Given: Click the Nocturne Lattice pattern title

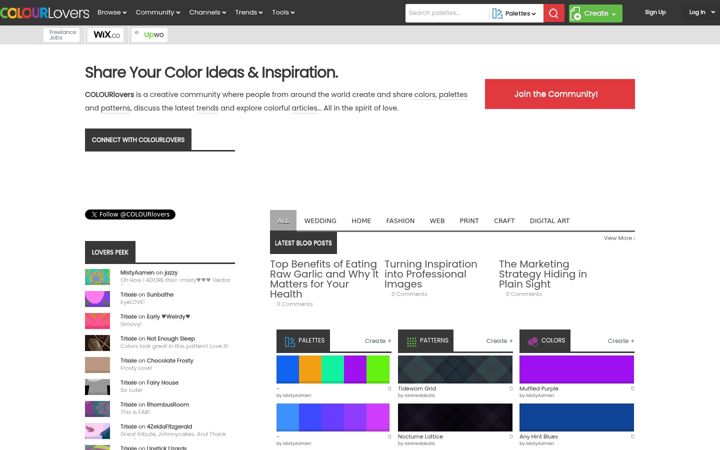Looking at the screenshot, I should 420,437.
